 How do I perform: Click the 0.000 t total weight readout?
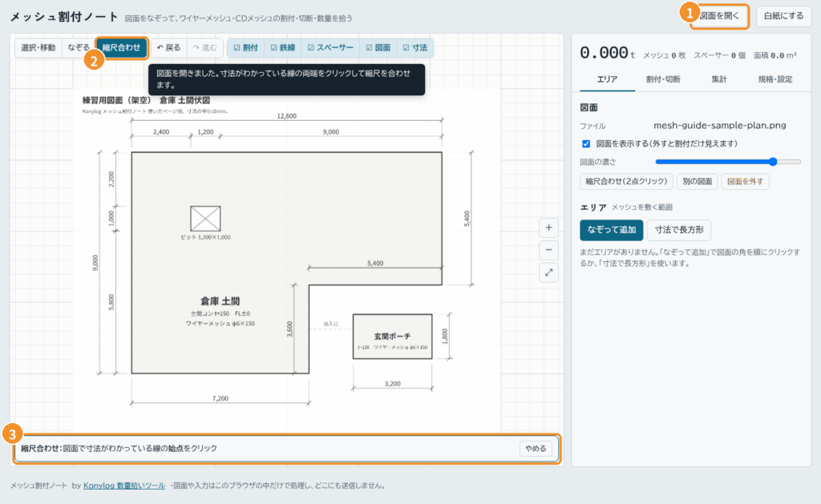tap(608, 53)
